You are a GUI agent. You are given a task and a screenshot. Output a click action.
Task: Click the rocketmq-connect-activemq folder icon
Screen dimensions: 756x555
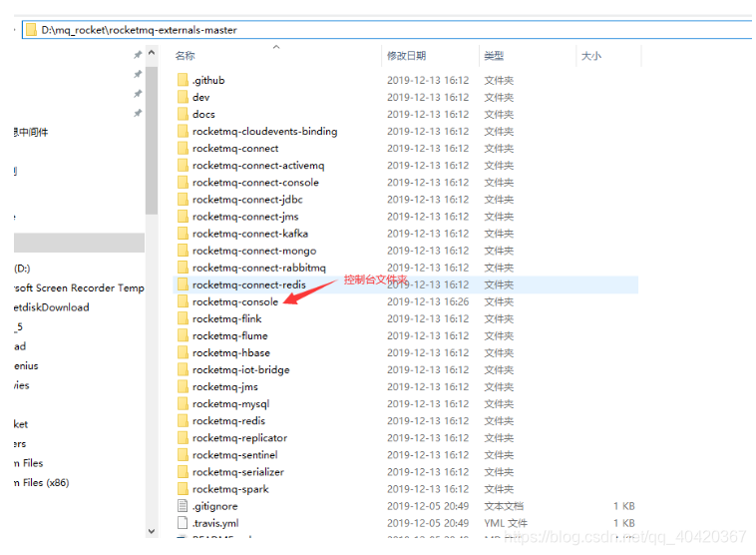[x=183, y=165]
